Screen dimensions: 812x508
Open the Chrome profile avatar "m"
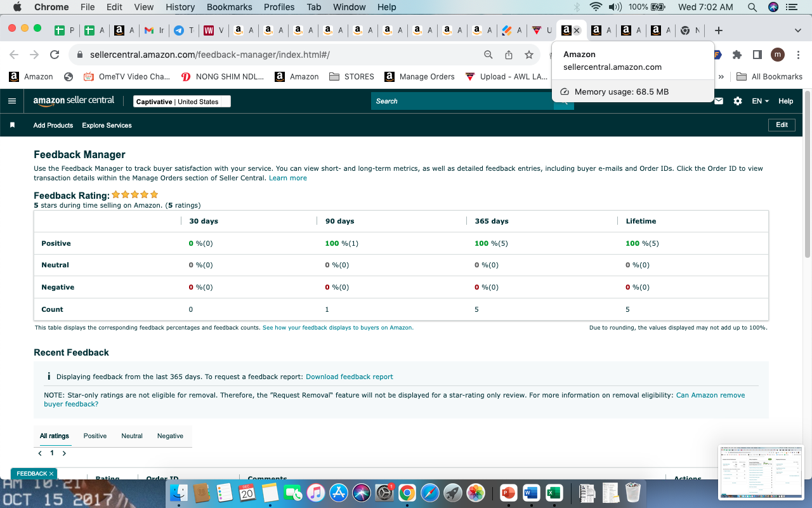[778, 55]
